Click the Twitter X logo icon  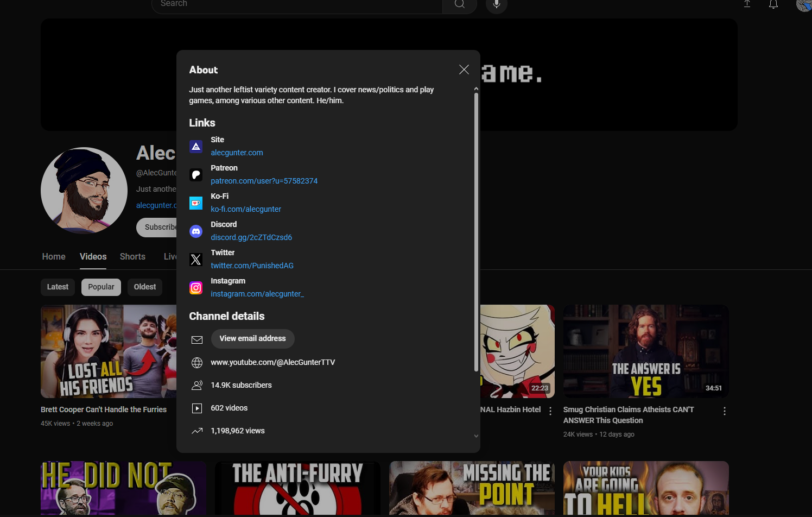tap(196, 260)
